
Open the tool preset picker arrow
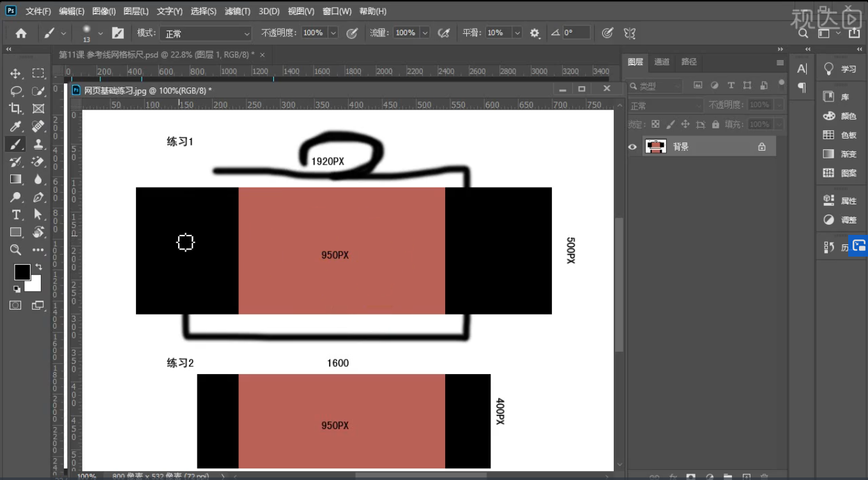pyautogui.click(x=63, y=33)
